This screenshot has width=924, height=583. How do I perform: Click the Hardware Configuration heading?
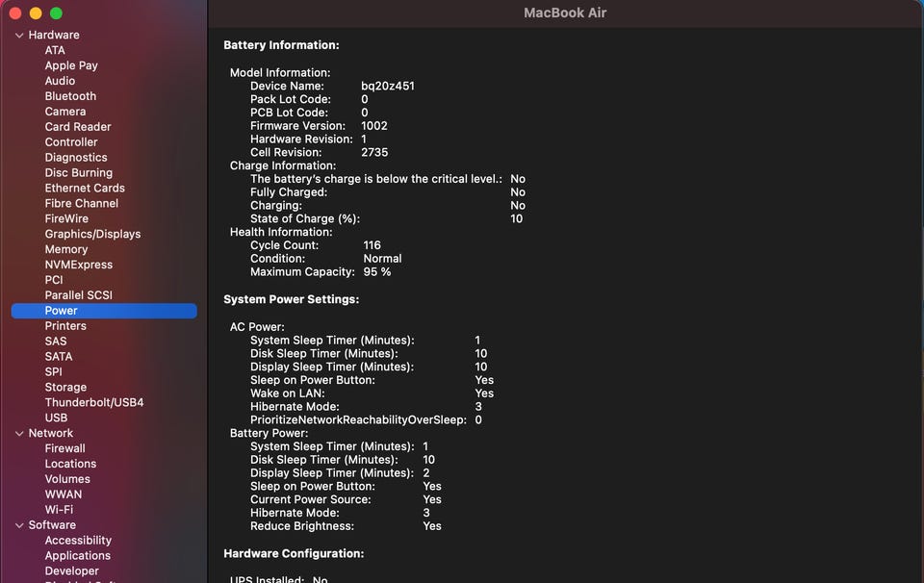(294, 554)
